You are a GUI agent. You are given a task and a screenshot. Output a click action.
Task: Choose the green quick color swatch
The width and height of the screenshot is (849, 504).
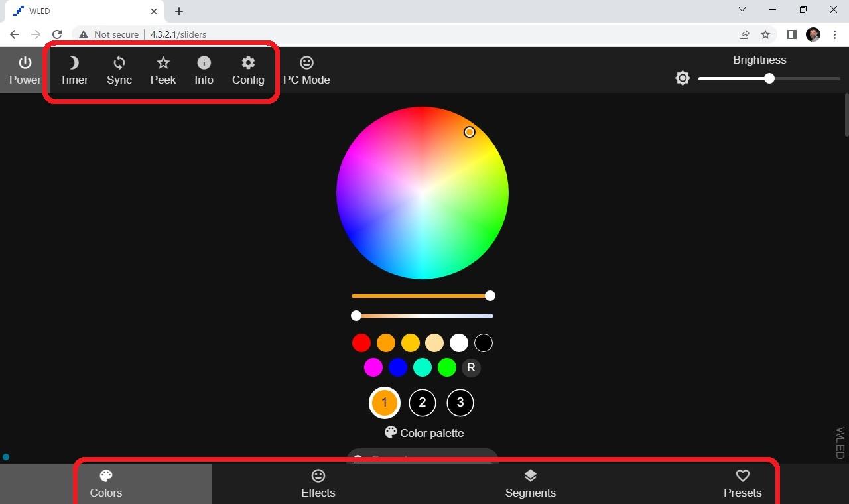(x=447, y=367)
